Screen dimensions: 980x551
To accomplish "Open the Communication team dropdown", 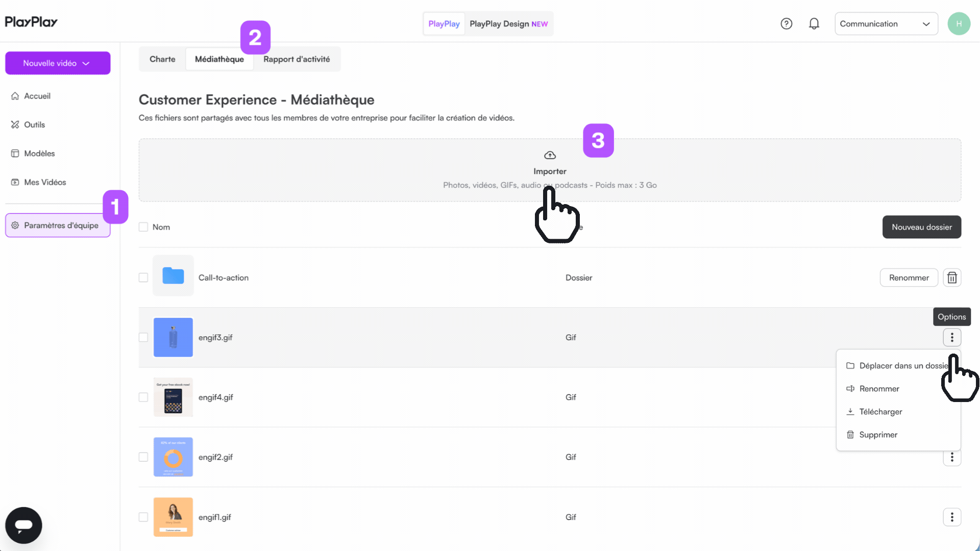I will coord(886,23).
